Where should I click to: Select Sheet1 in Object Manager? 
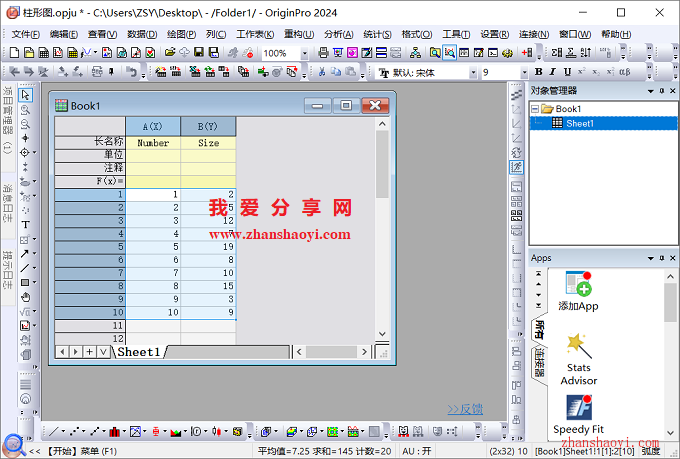point(579,124)
